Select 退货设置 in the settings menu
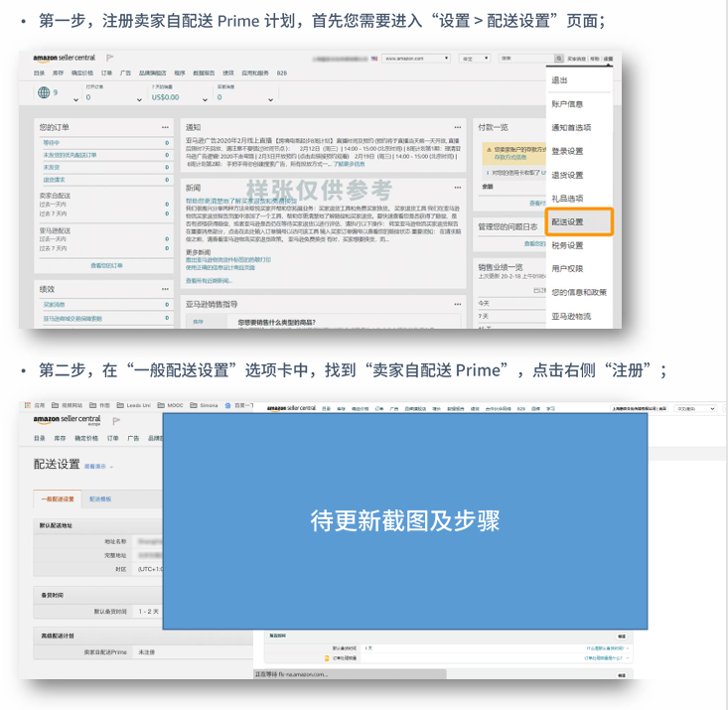The height and width of the screenshot is (710, 728). pos(567,175)
